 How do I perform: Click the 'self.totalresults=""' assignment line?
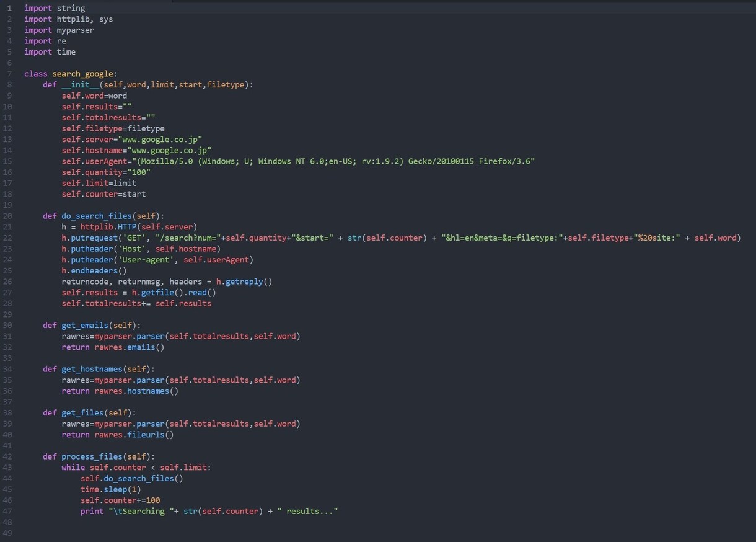[108, 117]
